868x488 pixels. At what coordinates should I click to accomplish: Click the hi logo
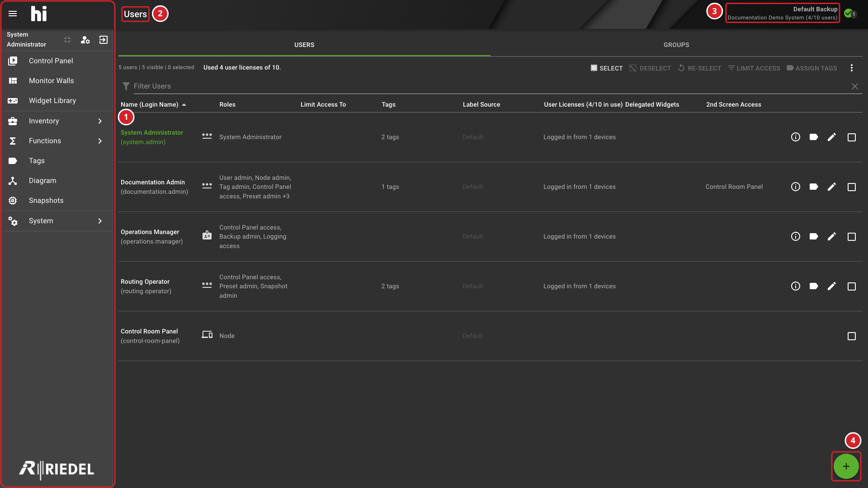coord(38,14)
